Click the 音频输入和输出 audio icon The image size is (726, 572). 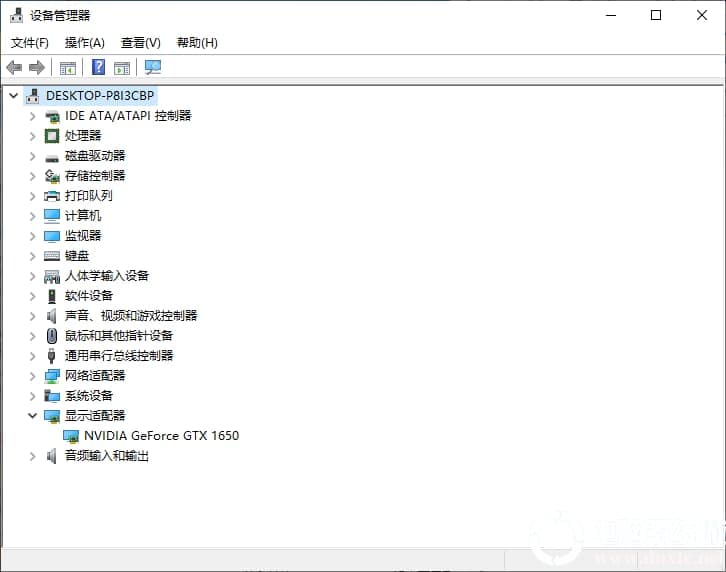point(51,456)
